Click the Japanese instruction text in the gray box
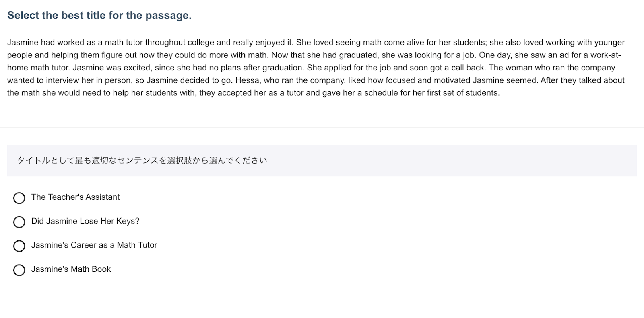This screenshot has width=644, height=318. (x=142, y=160)
